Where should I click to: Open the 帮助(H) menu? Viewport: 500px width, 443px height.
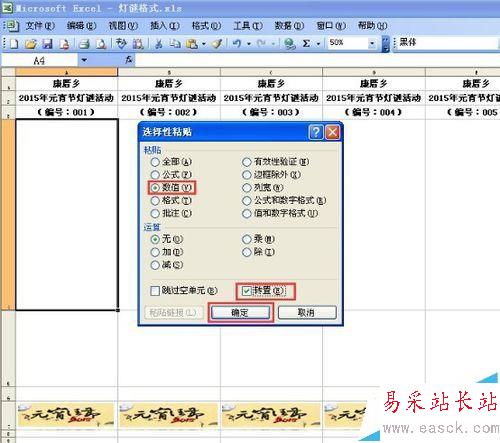coord(372,26)
